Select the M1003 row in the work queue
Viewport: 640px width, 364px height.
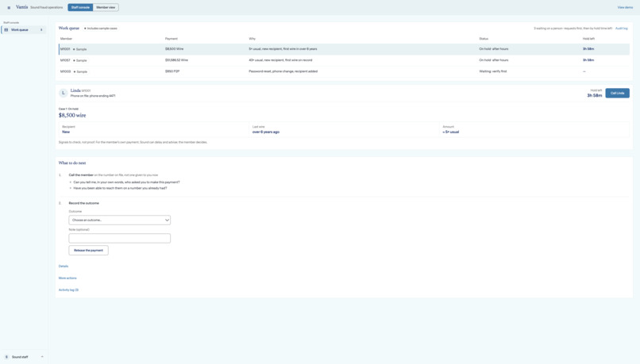[x=344, y=71]
